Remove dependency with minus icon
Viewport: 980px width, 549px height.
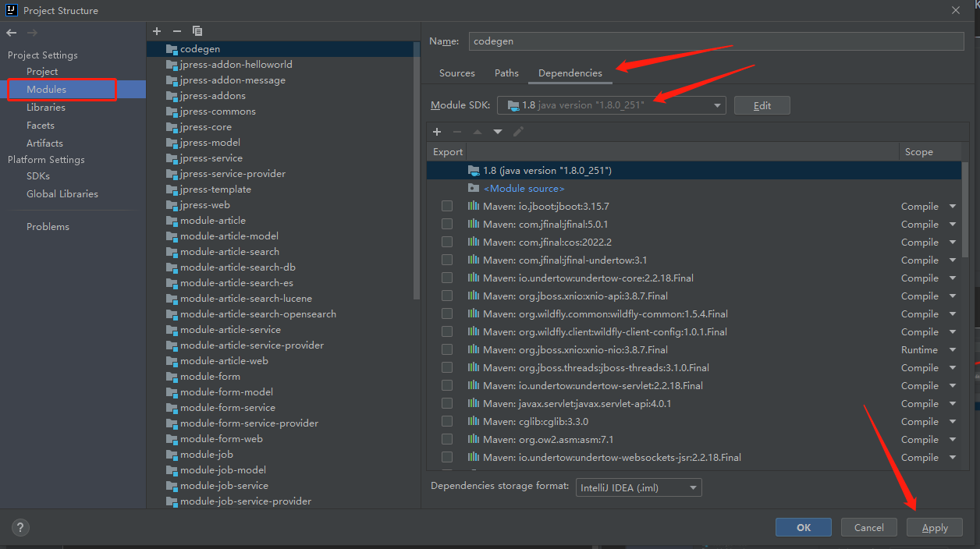457,132
